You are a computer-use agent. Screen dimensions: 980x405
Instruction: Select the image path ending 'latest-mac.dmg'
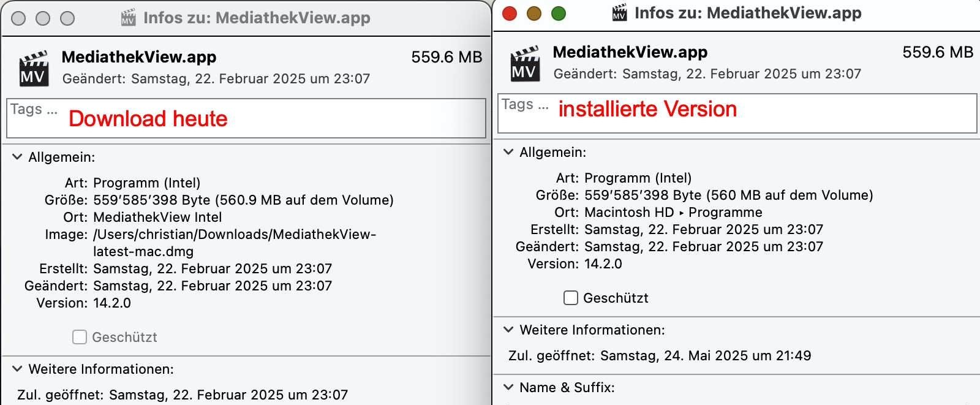click(x=235, y=243)
